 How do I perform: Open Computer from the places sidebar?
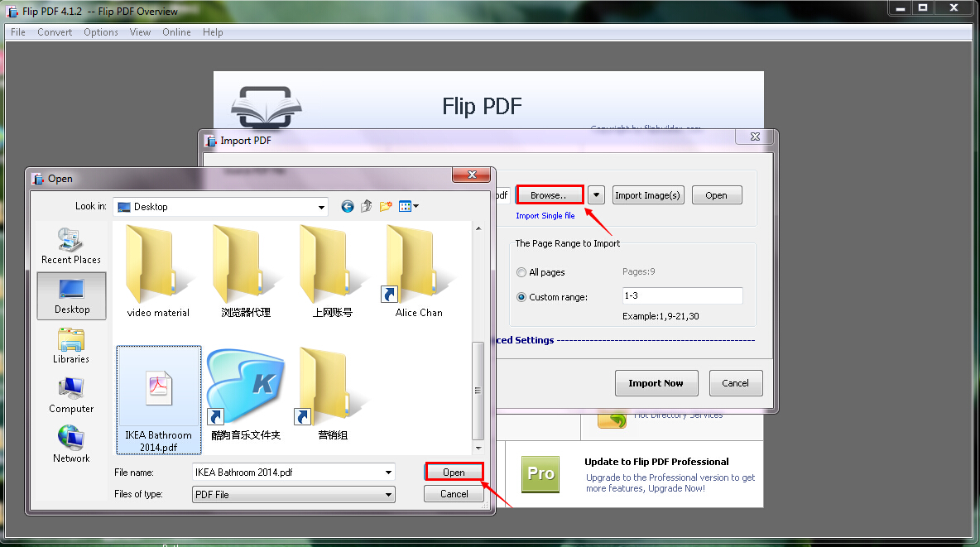pos(70,395)
